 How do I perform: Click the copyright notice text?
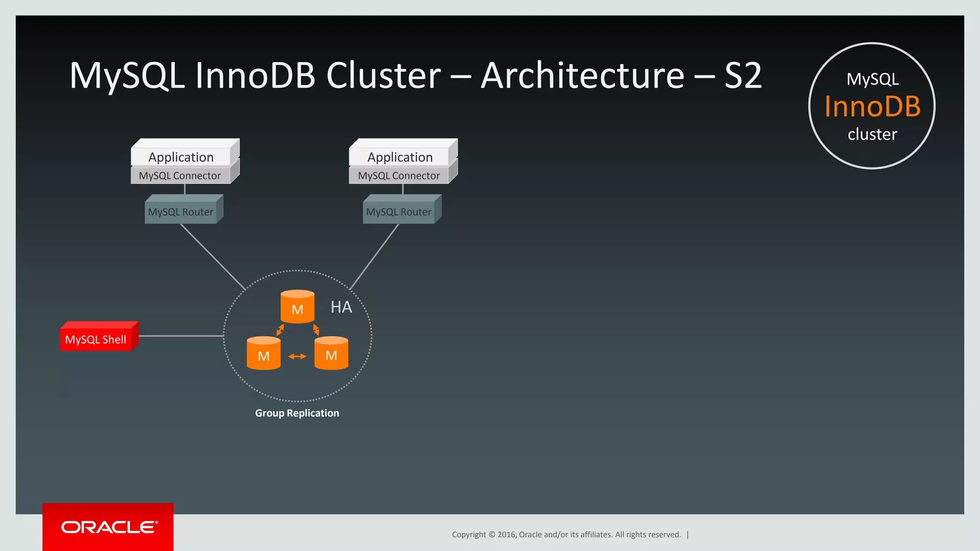pos(566,535)
